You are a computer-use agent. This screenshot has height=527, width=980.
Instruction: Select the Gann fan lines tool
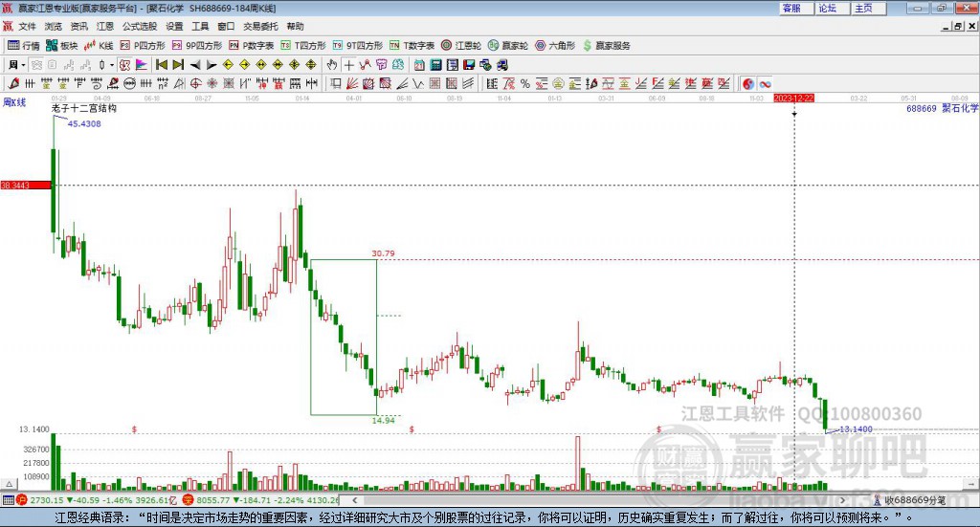(x=352, y=83)
